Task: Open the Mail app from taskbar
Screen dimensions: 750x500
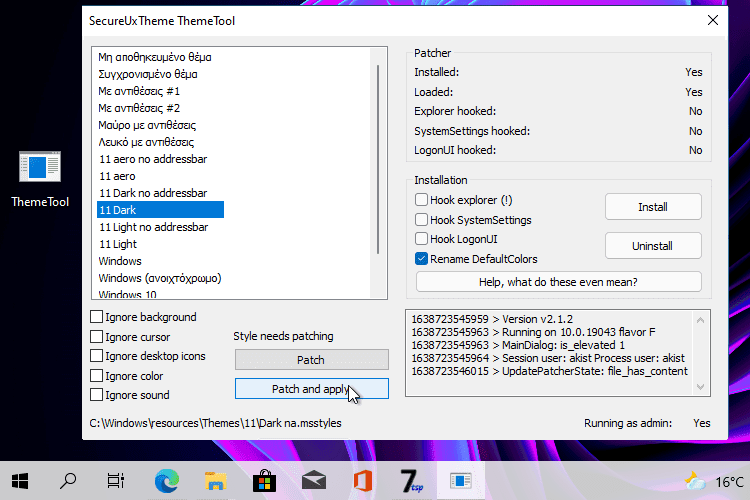Action: pos(314,481)
